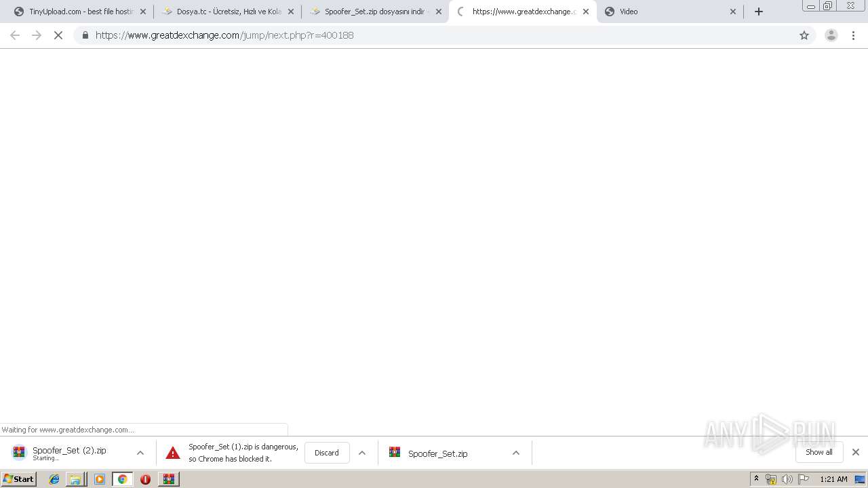The image size is (868, 488).
Task: Select the greatdexchange.com loading tab
Action: [x=523, y=12]
